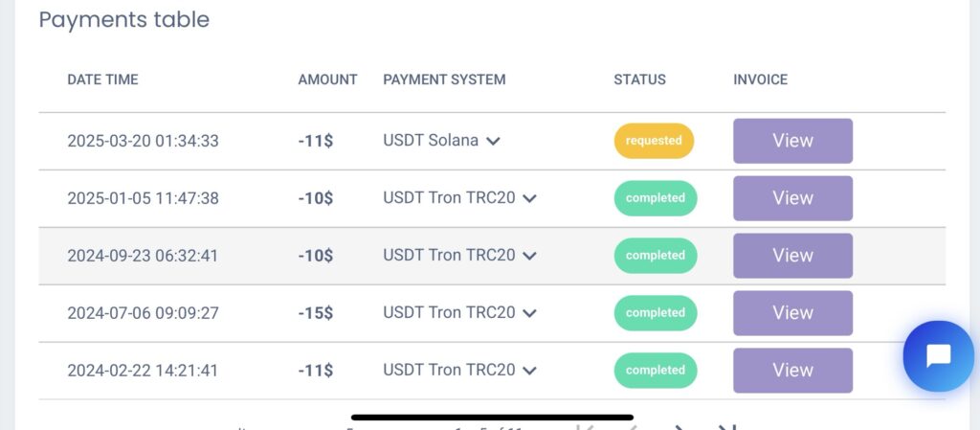This screenshot has width=980, height=430.
Task: View invoice for the 2025-01-05 payment
Action: pyautogui.click(x=792, y=198)
